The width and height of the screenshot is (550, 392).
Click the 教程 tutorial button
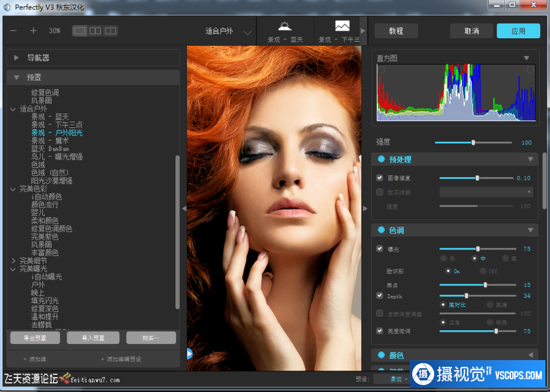tap(396, 31)
